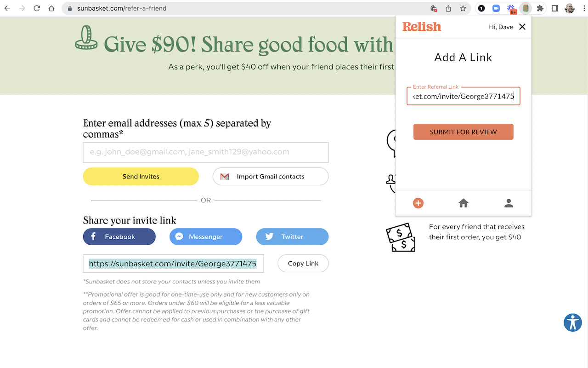Screen dimensions: 588x368
Task: Select the orange plus icon in Relish panel
Action: (418, 203)
